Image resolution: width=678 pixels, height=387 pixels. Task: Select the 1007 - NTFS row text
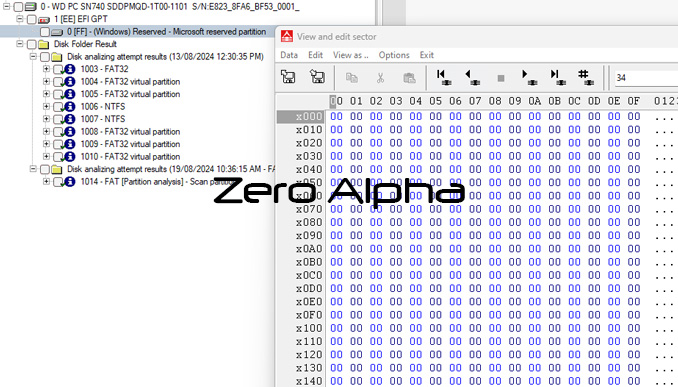coord(103,119)
